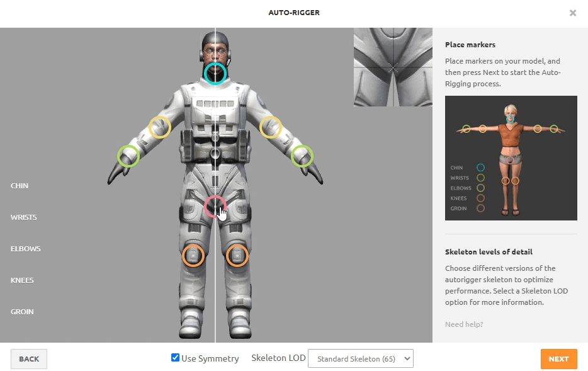Click the cyan chin marker on the model
588x371 pixels.
(215, 73)
